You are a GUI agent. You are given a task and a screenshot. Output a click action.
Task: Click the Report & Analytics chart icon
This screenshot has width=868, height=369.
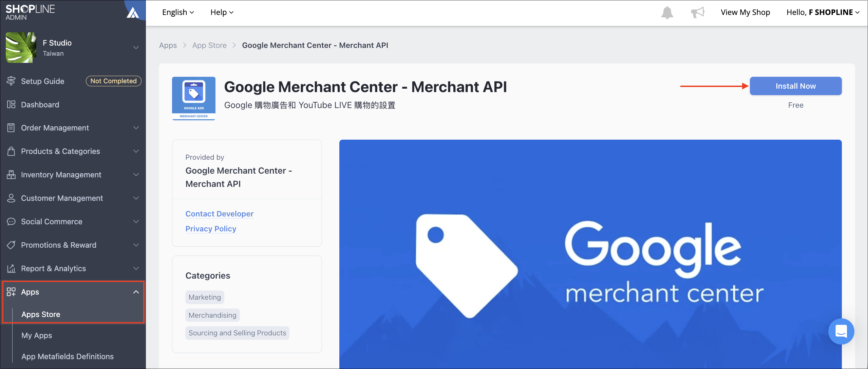point(11,268)
